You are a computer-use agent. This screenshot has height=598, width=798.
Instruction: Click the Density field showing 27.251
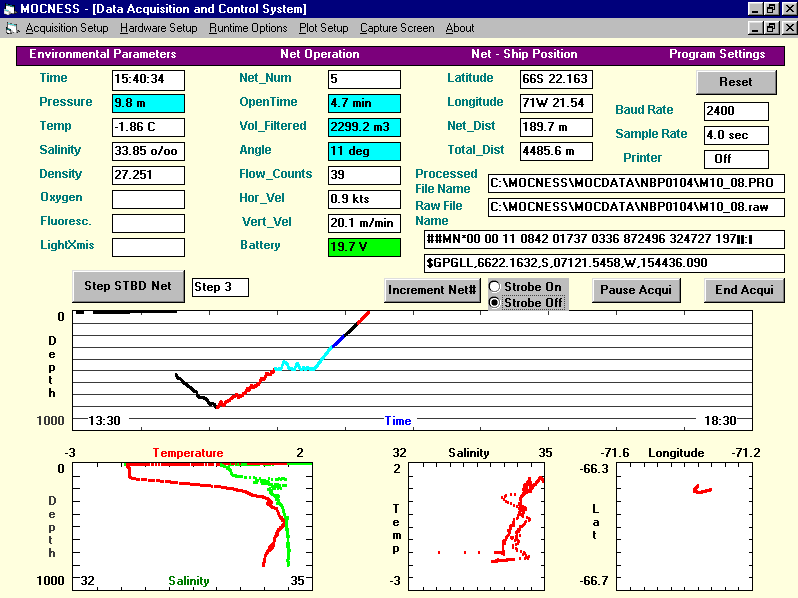tap(148, 175)
